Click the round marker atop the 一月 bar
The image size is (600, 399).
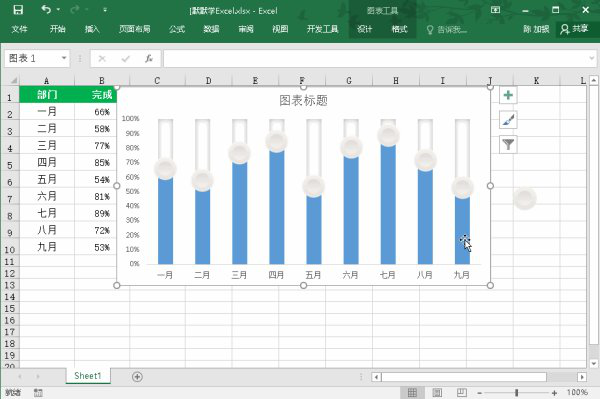165,168
